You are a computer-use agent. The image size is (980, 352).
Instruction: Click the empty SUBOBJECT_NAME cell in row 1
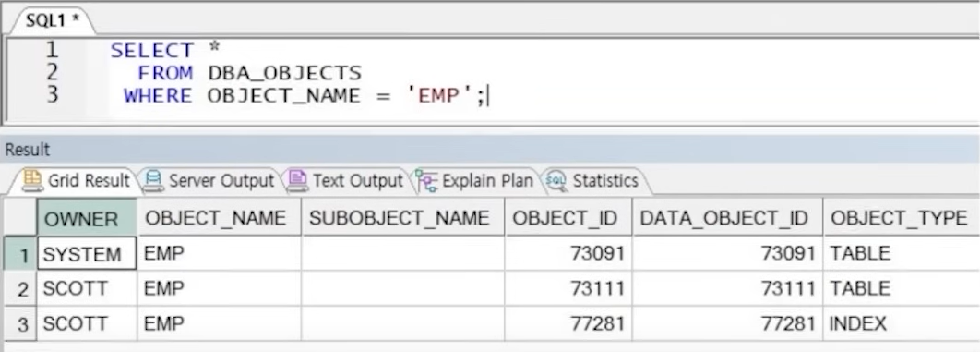(402, 254)
